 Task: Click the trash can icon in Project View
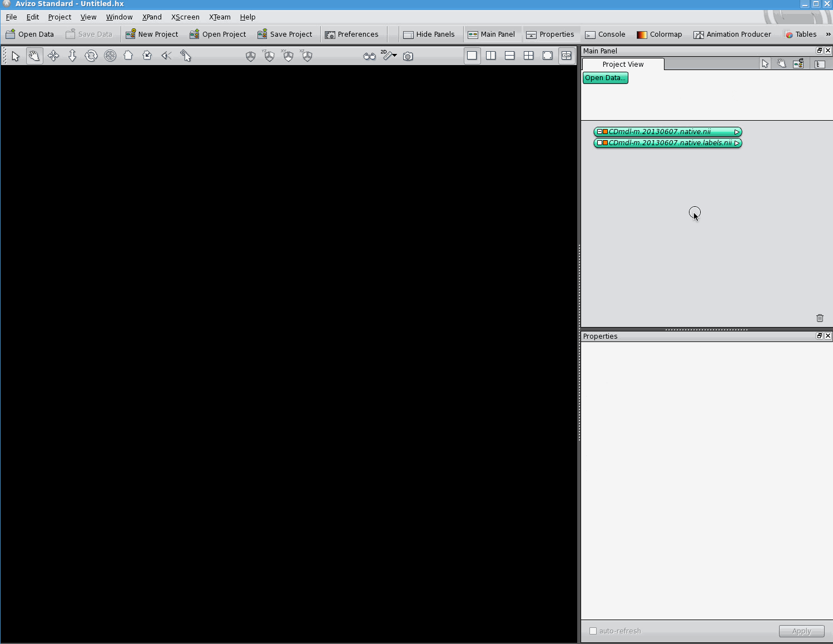820,318
